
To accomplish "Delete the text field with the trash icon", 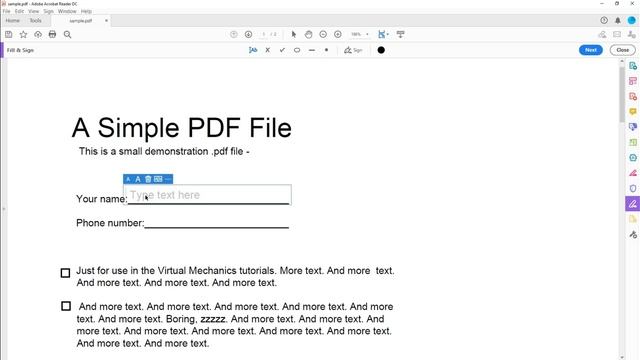I will click(148, 179).
